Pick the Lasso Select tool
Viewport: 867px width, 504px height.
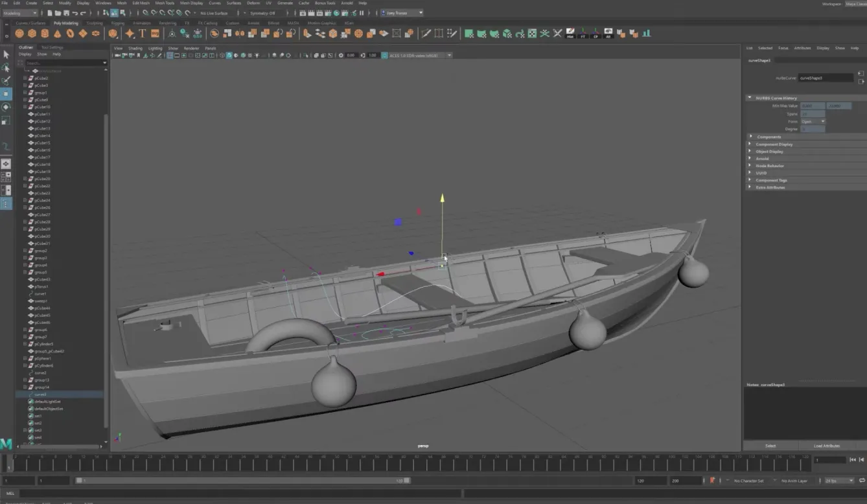click(6, 67)
